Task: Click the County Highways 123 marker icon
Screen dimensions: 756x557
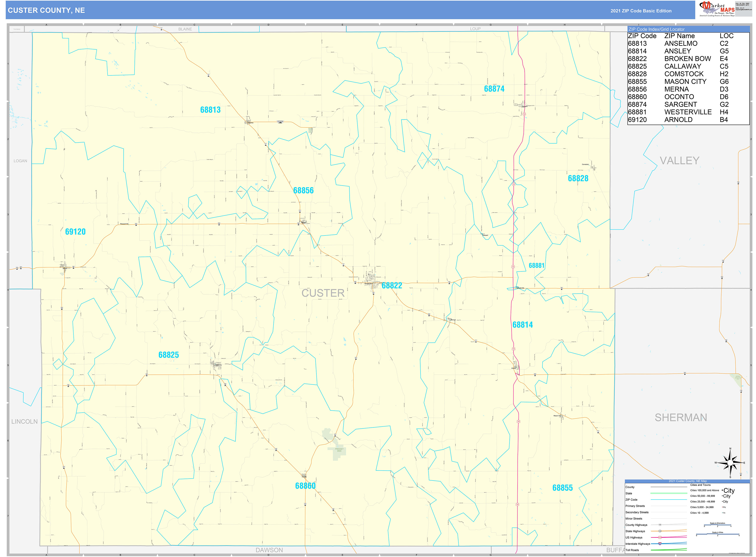Action: point(660,525)
